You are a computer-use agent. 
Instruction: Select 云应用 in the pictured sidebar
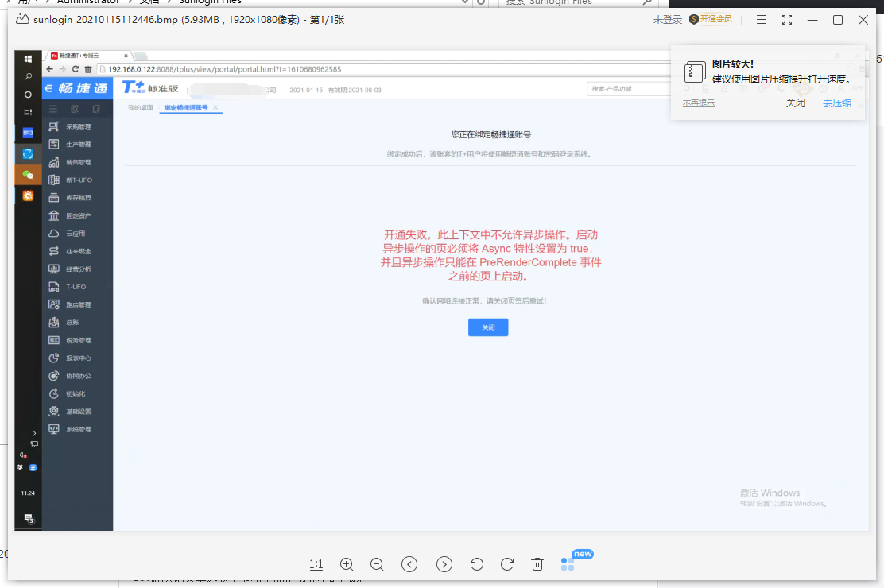(x=78, y=234)
